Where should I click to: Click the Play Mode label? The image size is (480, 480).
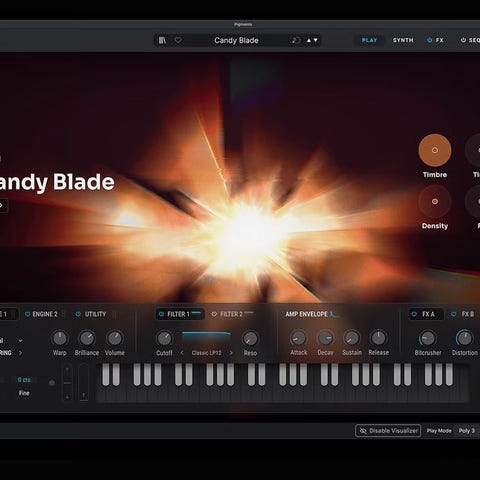click(x=439, y=431)
